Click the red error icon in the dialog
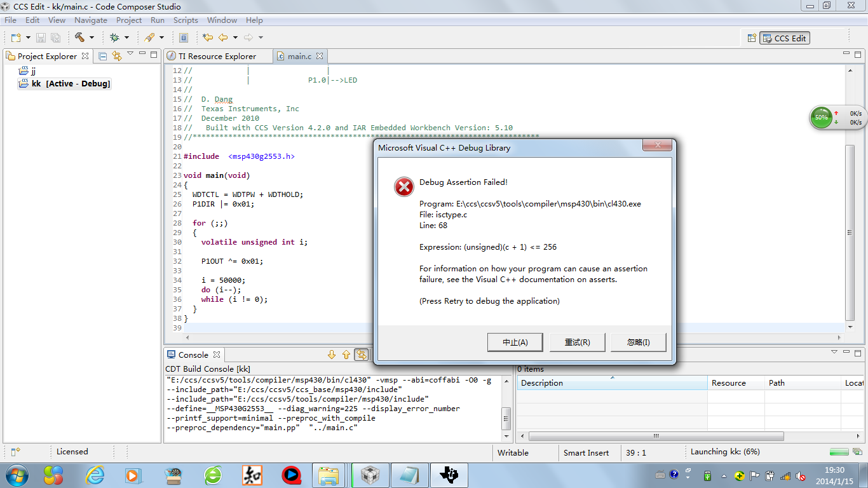 click(x=403, y=187)
